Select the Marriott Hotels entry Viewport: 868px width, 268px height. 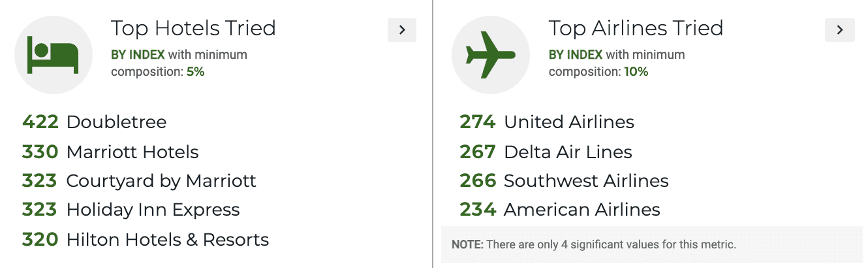(x=110, y=152)
